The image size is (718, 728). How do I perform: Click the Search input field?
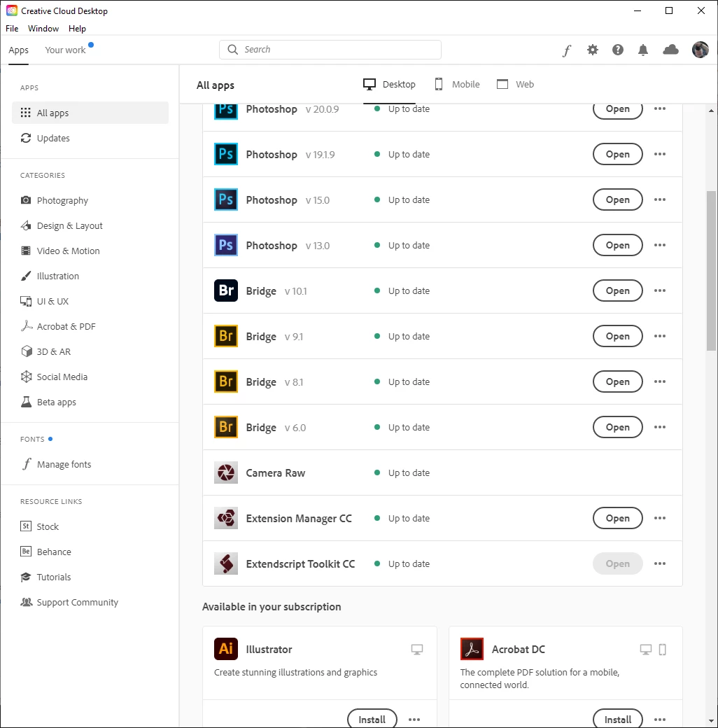(x=330, y=50)
